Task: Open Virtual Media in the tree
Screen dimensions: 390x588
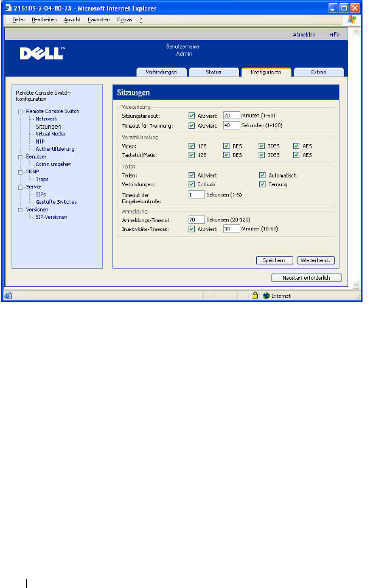Action: (50, 134)
